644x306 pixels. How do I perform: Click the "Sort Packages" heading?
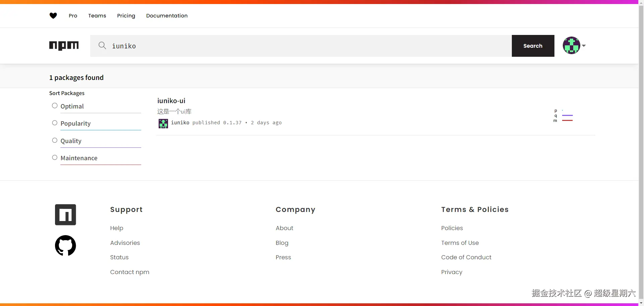tap(67, 93)
